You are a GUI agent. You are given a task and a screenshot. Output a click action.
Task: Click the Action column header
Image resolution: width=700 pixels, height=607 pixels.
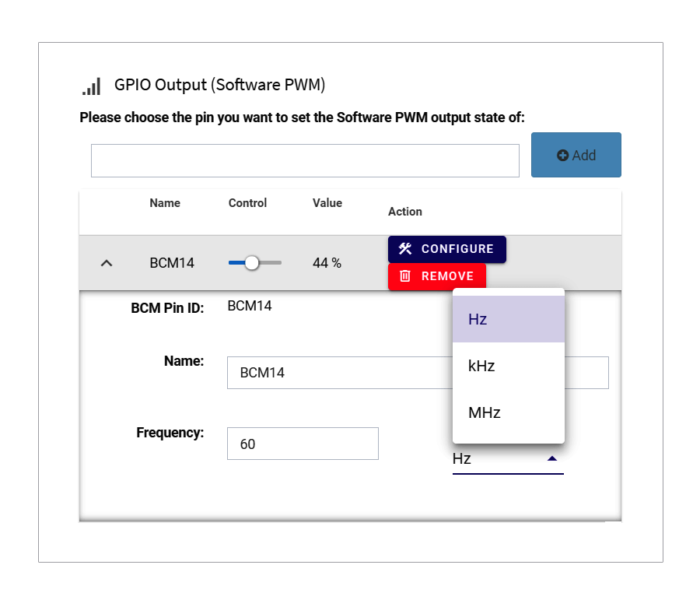coord(405,212)
